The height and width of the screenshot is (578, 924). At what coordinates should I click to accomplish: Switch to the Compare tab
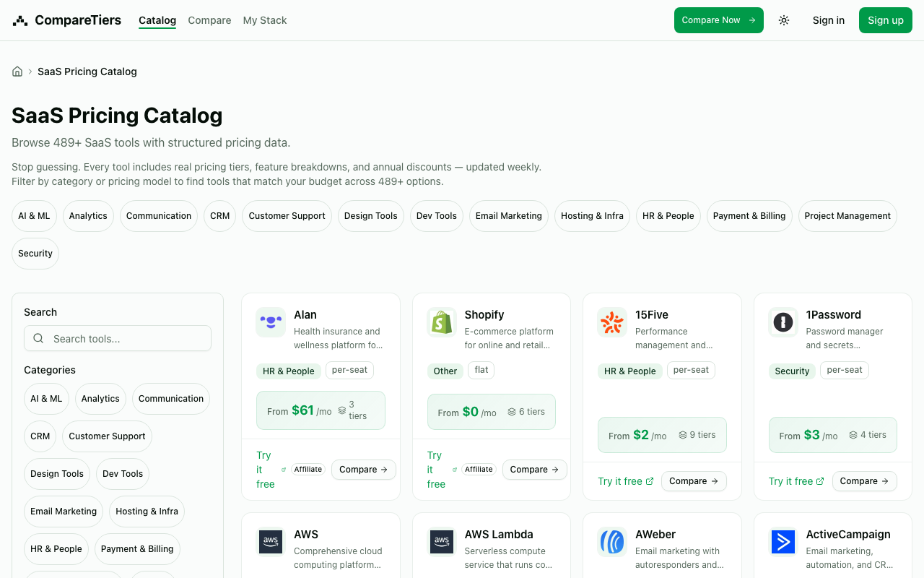pyautogui.click(x=209, y=20)
